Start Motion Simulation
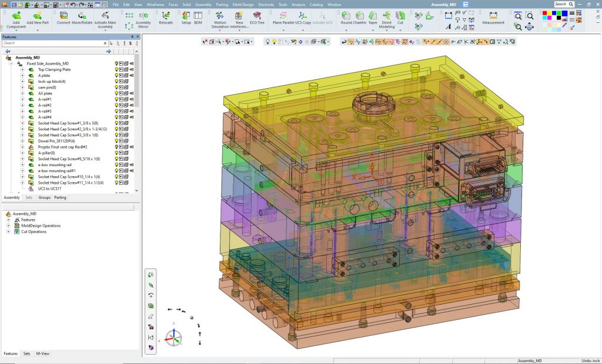The height and width of the screenshot is (364, 602). (220, 16)
